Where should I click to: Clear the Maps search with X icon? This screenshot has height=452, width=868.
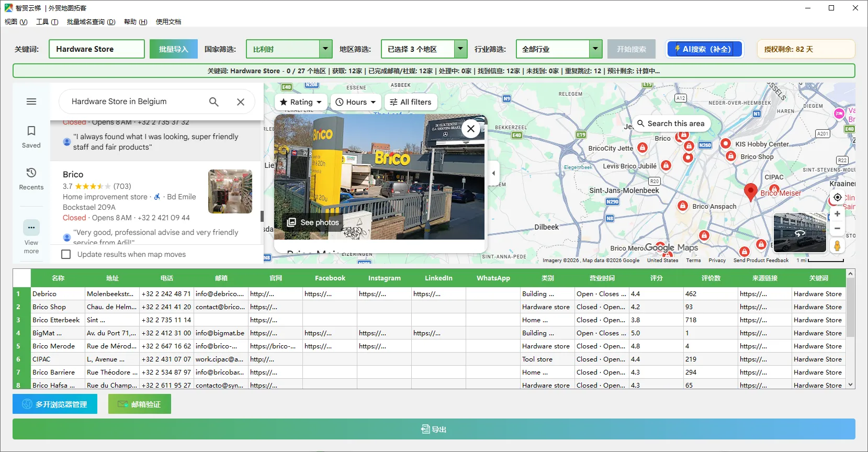coord(241,101)
